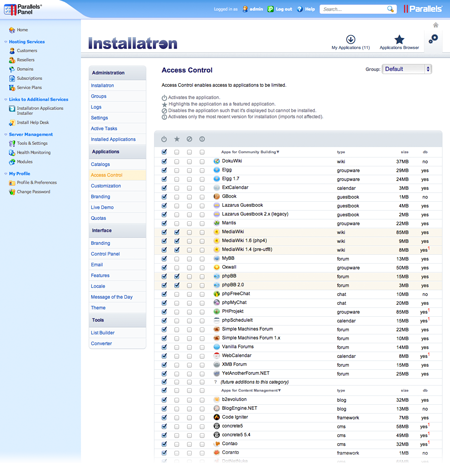Click the Install Help Desk icon

12,123
